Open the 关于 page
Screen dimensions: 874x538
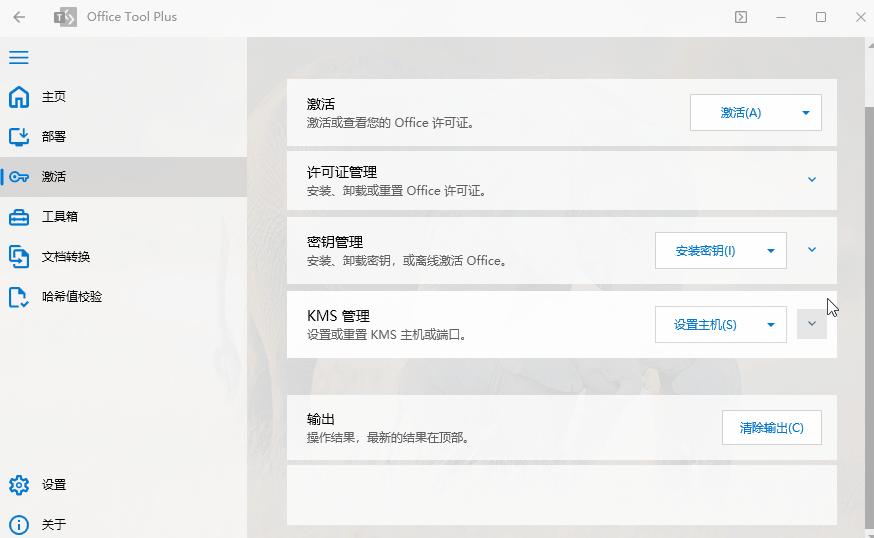click(x=123, y=525)
